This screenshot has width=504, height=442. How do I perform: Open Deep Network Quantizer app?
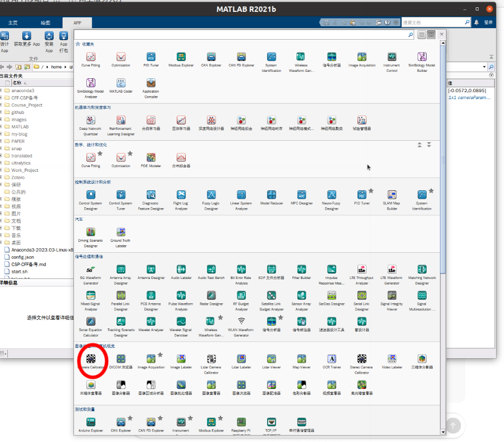91,120
